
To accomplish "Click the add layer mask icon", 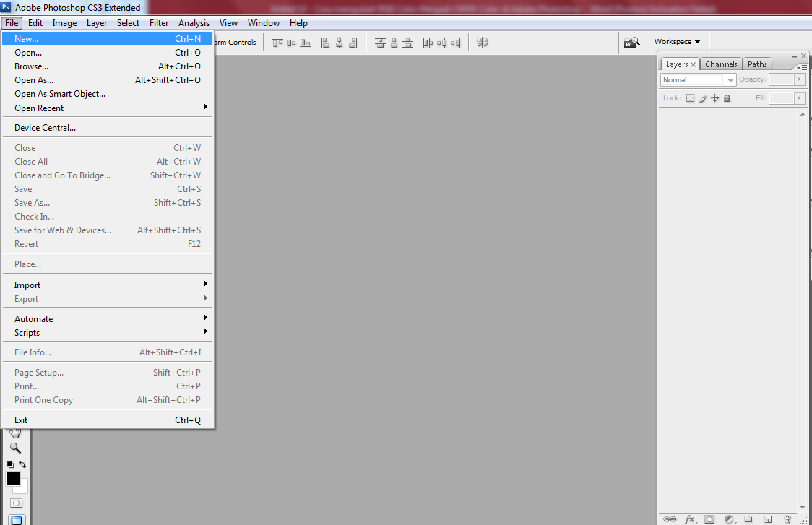I will point(709,519).
